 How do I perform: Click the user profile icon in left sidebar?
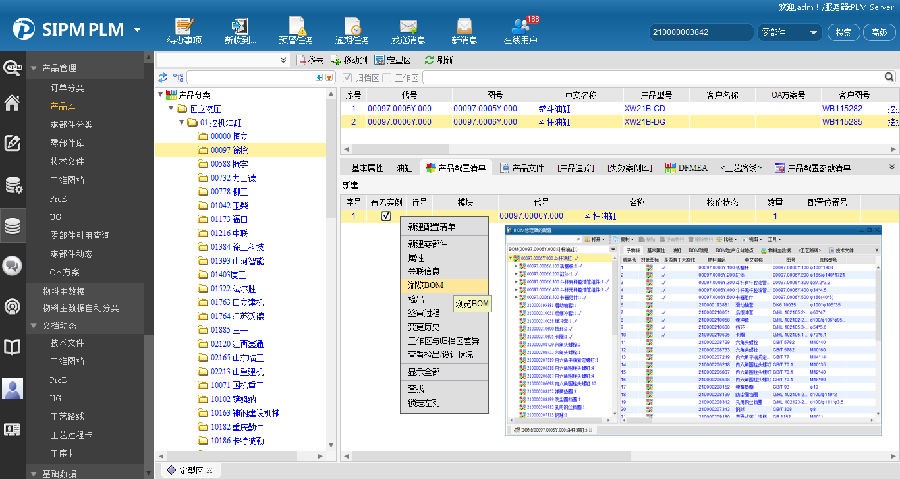(13, 388)
